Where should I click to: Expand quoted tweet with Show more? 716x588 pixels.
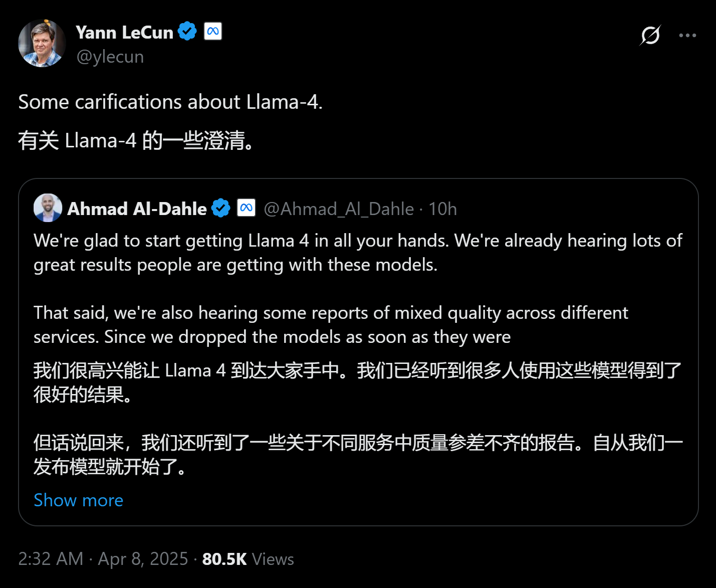[79, 500]
